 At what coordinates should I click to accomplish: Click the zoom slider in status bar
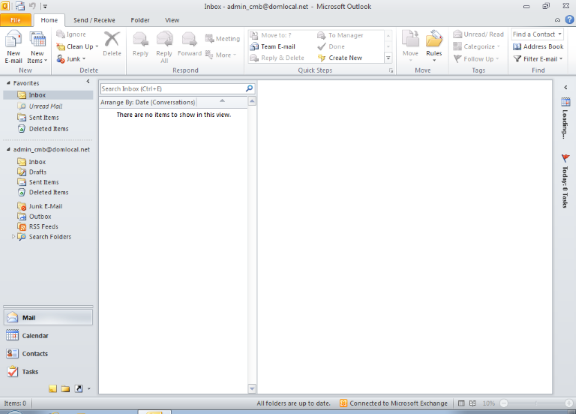(536, 403)
